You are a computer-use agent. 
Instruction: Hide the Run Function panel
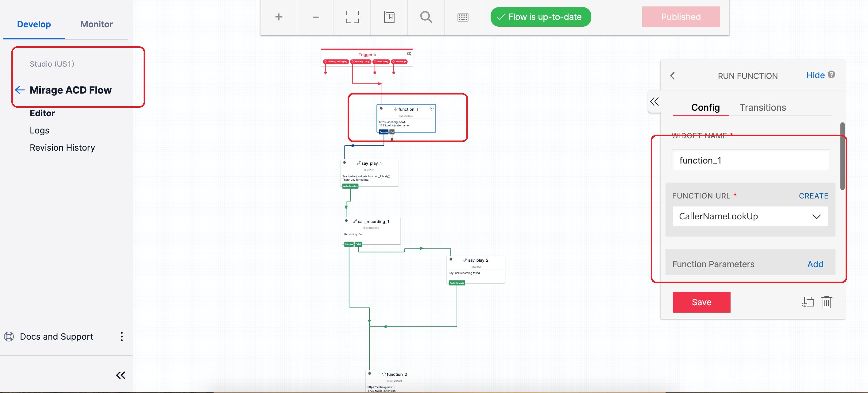tap(816, 75)
